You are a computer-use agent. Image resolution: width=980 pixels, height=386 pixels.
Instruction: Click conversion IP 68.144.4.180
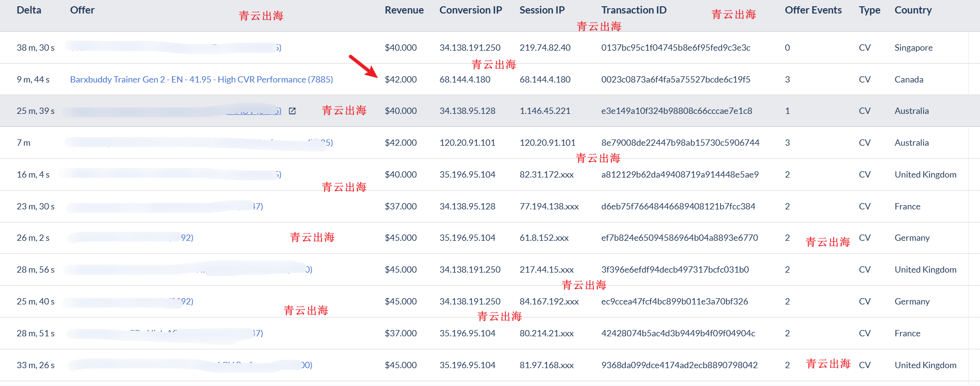pyautogui.click(x=464, y=80)
